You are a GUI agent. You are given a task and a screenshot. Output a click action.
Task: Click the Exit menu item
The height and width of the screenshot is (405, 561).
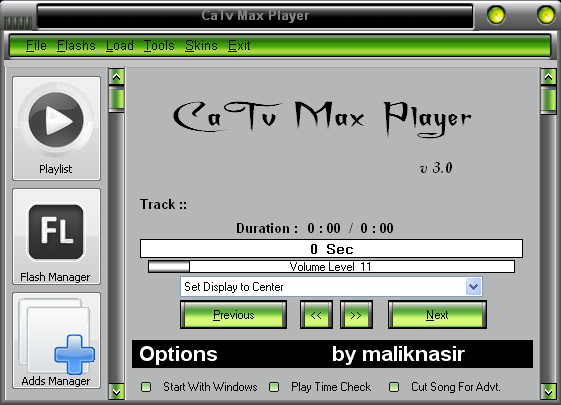point(239,46)
